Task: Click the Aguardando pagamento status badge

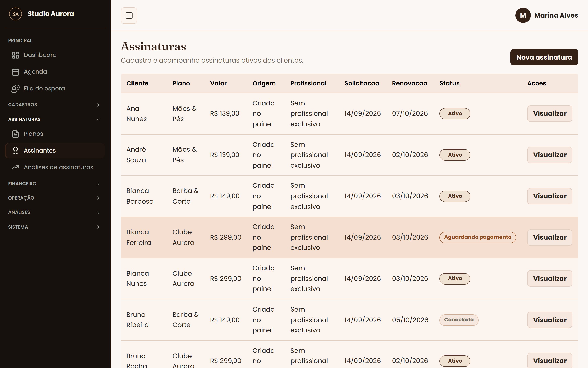Action: click(478, 237)
